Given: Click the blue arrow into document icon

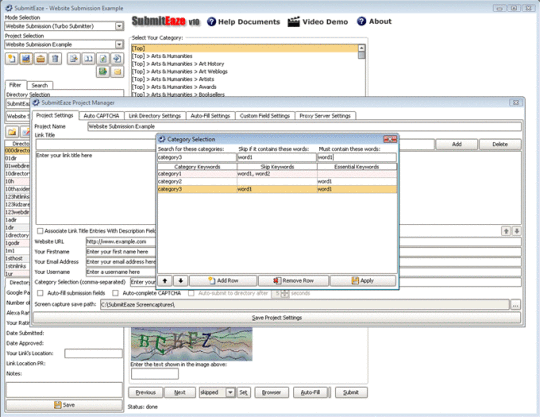Looking at the screenshot, I should [117, 59].
